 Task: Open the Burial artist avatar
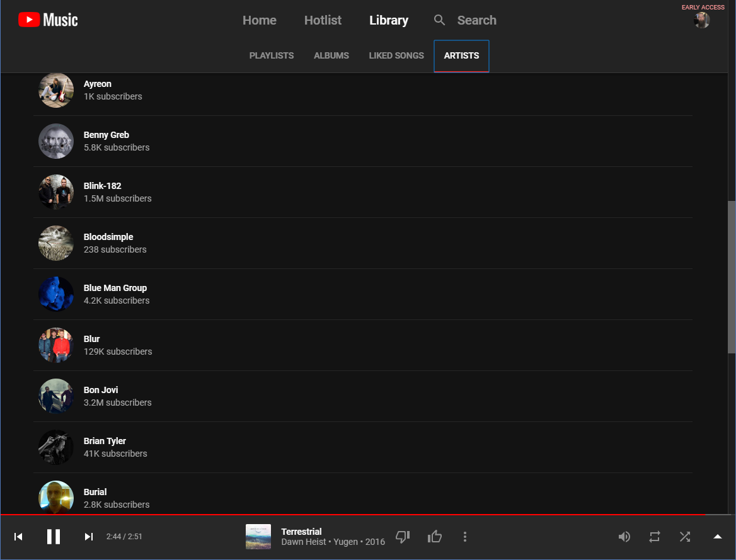pos(56,498)
